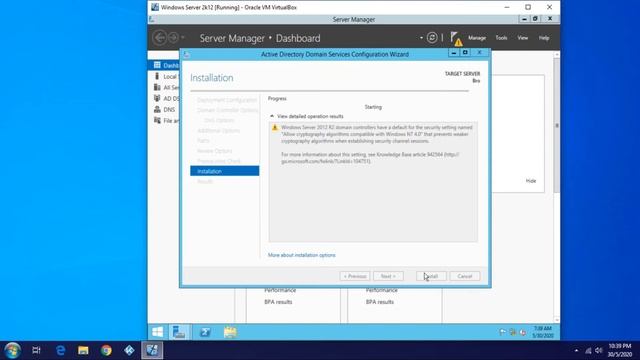This screenshot has height=360, width=640.
Task: Open host Windows Start orb
Action: coord(12,350)
